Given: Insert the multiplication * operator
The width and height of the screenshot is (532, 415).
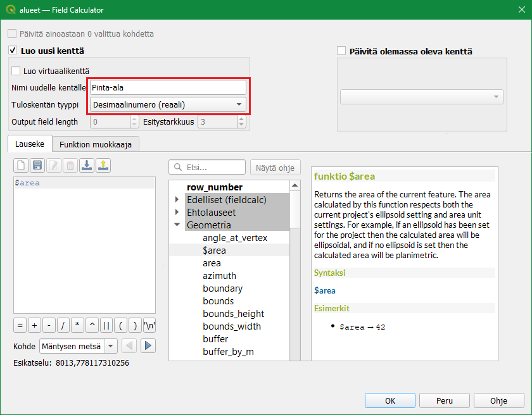Looking at the screenshot, I should [77, 325].
